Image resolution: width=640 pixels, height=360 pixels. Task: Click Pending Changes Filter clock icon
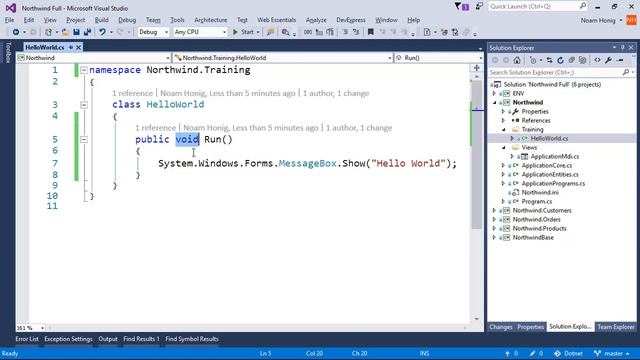pos(533,60)
